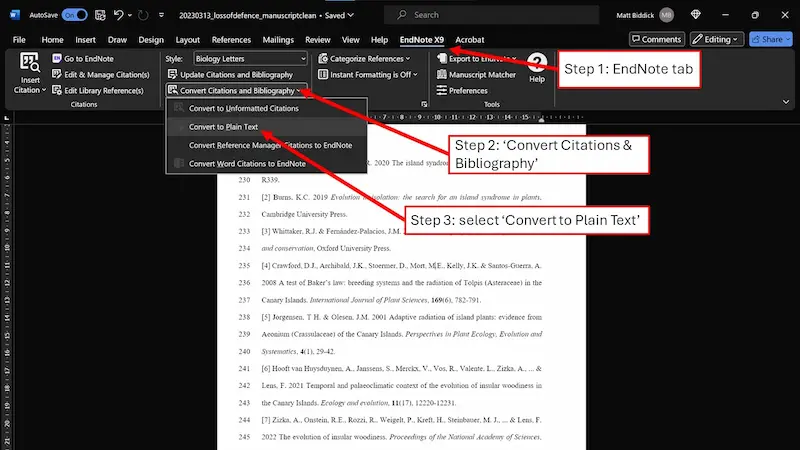Screen dimensions: 800x450
Task: Click the Undo arrow icon
Action: click(x=118, y=15)
